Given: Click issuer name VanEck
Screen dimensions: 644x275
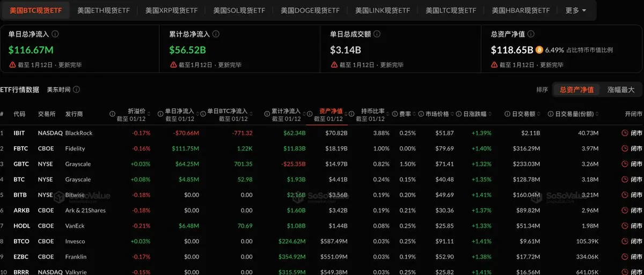Looking at the screenshot, I should click(75, 226).
